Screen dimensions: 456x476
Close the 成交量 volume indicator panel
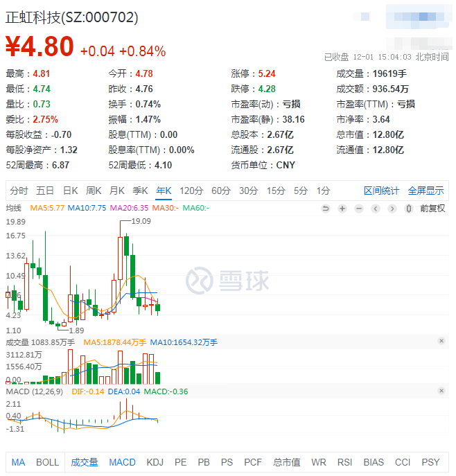pos(442,342)
